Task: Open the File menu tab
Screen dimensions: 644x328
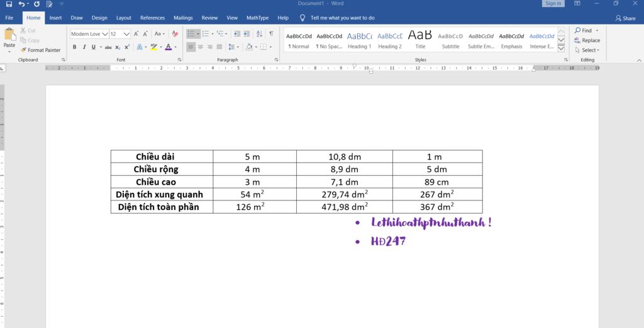Action: point(9,18)
